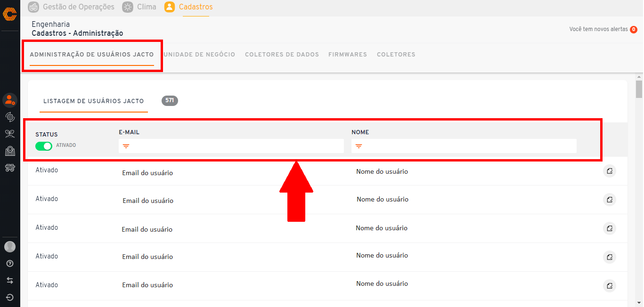Click the switch arrows sidebar icon
This screenshot has height=307, width=644.
(x=10, y=281)
